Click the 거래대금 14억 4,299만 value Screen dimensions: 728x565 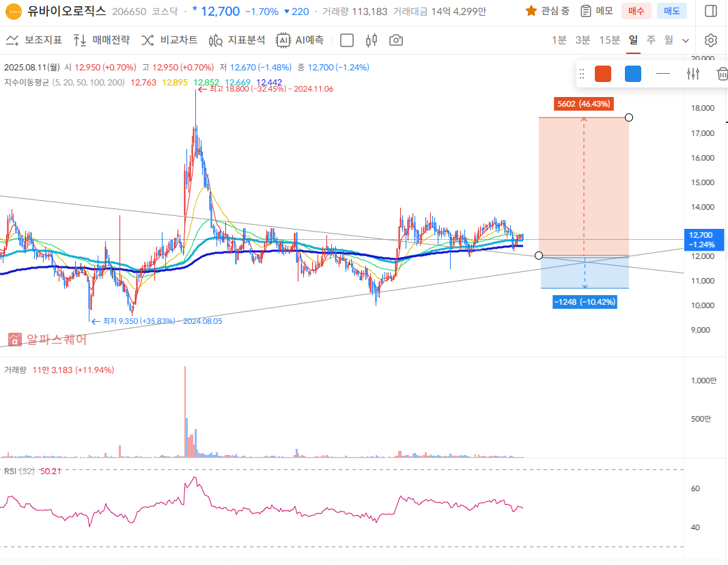[x=439, y=12]
